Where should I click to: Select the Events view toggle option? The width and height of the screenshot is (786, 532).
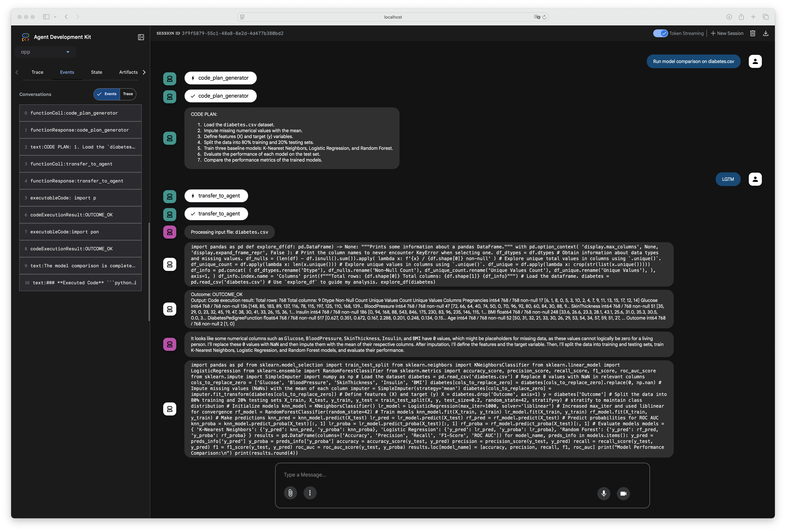[107, 94]
